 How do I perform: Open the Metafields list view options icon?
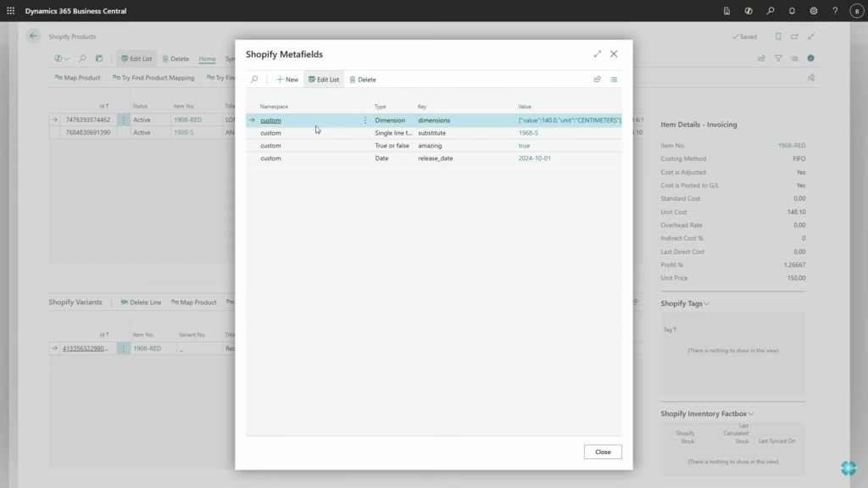pyautogui.click(x=614, y=79)
